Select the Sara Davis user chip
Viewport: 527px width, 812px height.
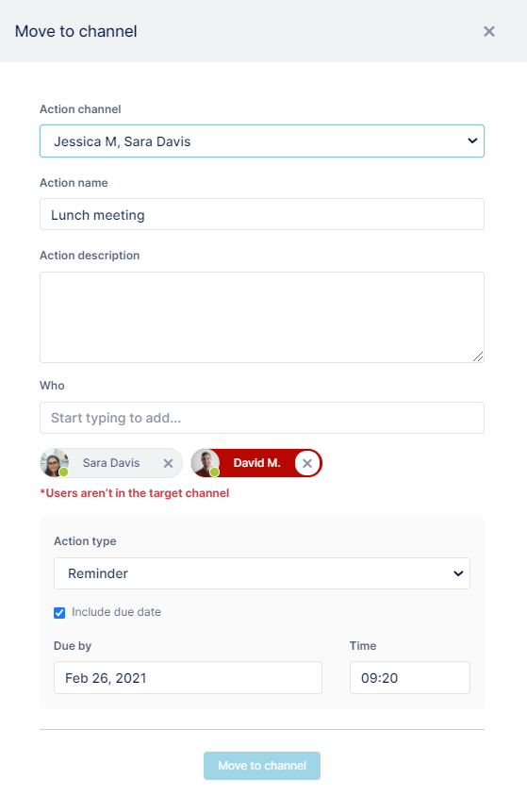point(111,463)
